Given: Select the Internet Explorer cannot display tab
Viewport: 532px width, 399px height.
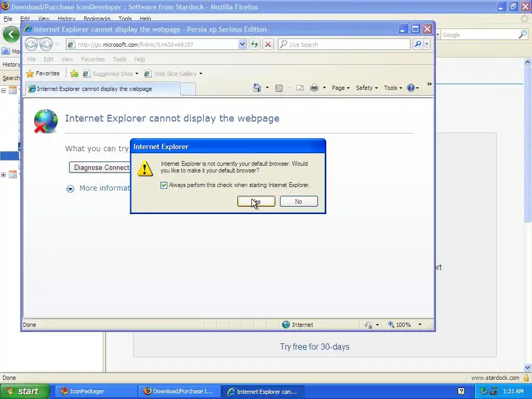Looking at the screenshot, I should (103, 89).
